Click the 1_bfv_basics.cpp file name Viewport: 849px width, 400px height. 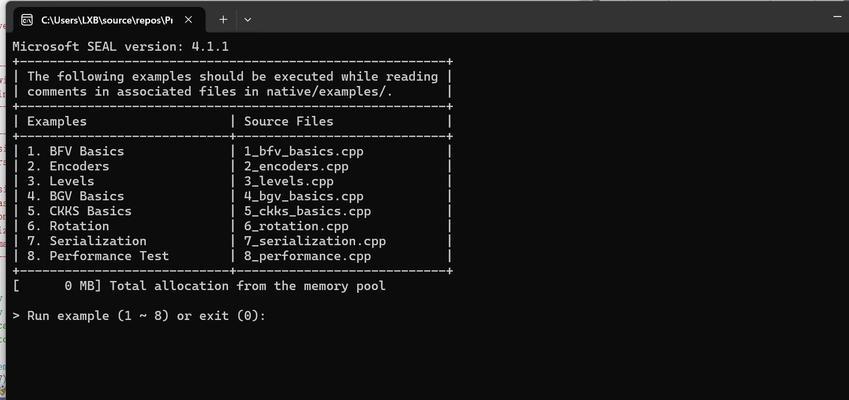(304, 152)
